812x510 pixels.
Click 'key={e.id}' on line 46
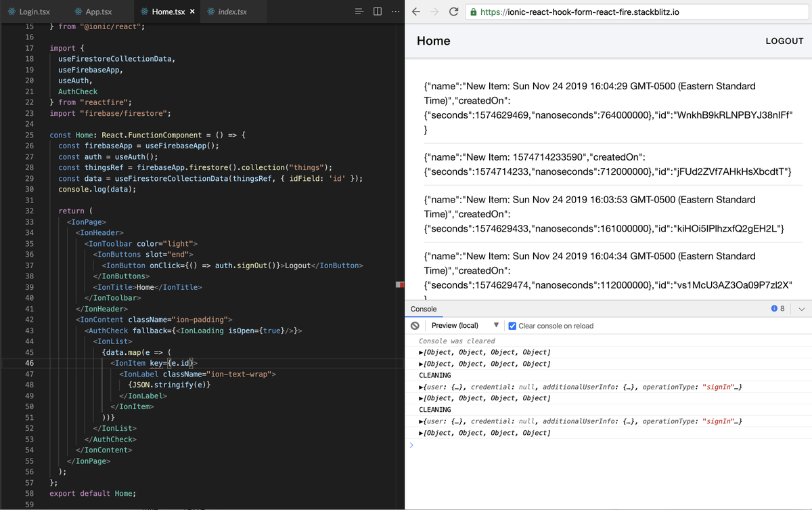(171, 363)
